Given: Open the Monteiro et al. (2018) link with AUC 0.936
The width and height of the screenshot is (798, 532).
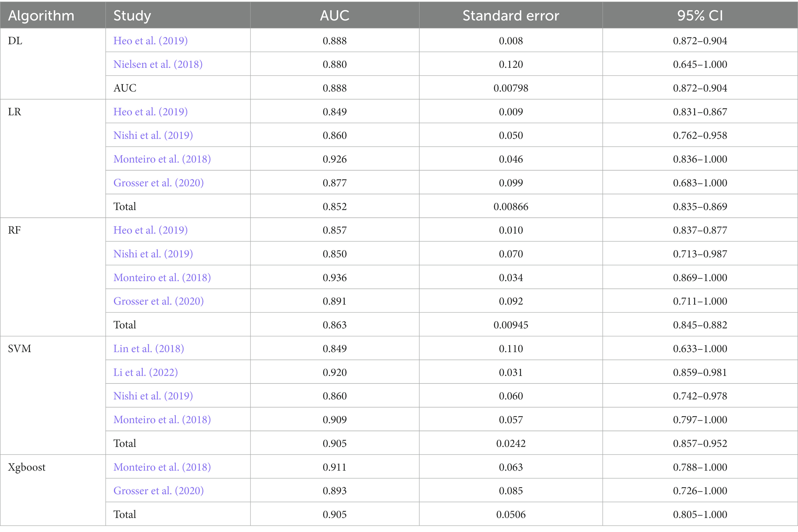Looking at the screenshot, I should click(162, 278).
